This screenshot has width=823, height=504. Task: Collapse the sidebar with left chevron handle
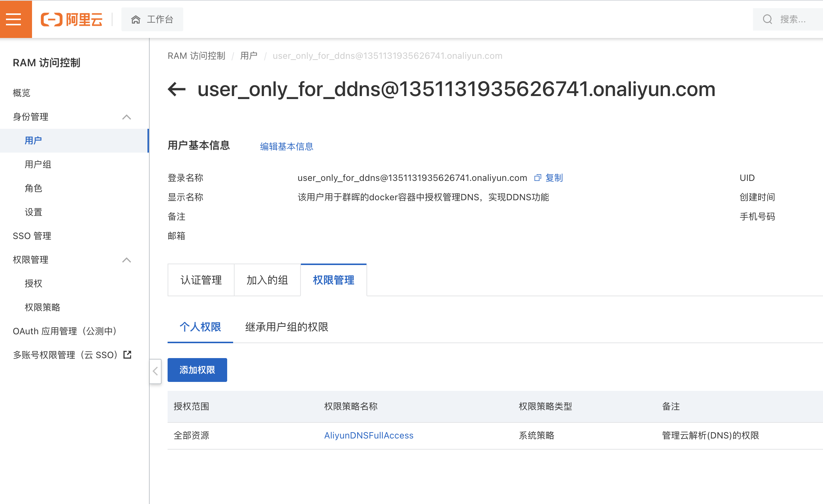(x=155, y=371)
